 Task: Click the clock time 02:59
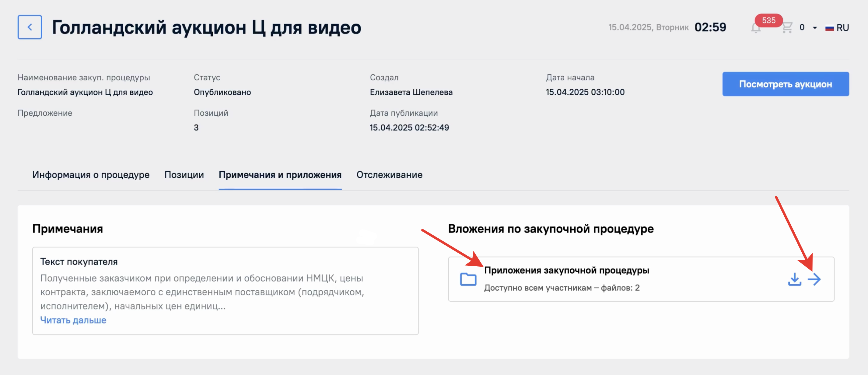(710, 27)
